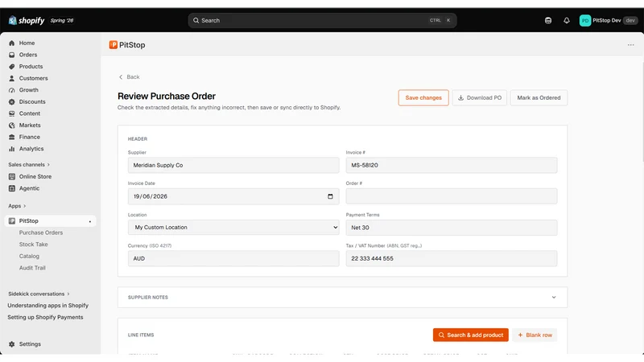This screenshot has height=362, width=644.
Task: Click the Analytics bar chart icon
Action: point(11,149)
